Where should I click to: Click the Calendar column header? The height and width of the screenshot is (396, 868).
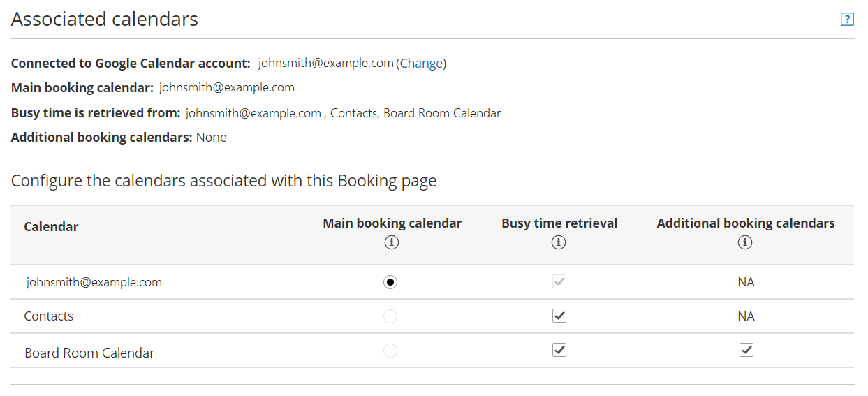click(x=51, y=227)
